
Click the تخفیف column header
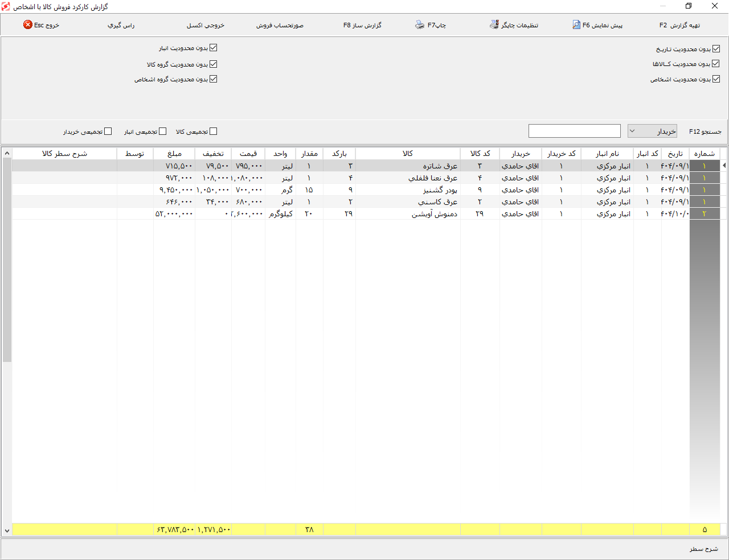tap(213, 154)
